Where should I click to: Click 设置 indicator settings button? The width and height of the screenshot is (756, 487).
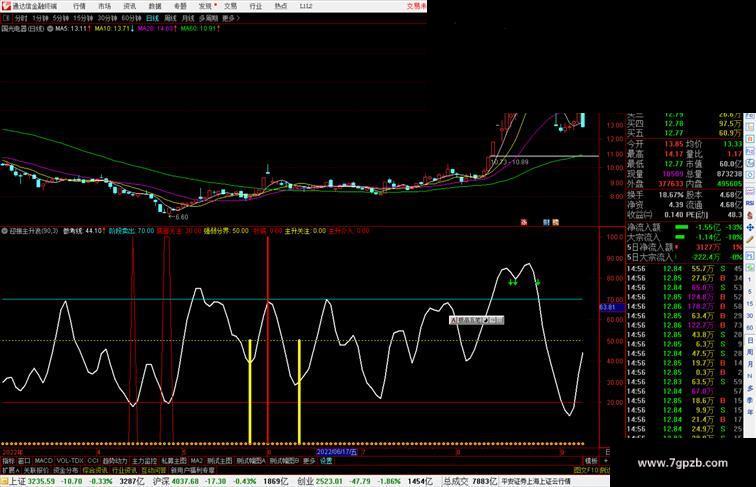coord(326,461)
